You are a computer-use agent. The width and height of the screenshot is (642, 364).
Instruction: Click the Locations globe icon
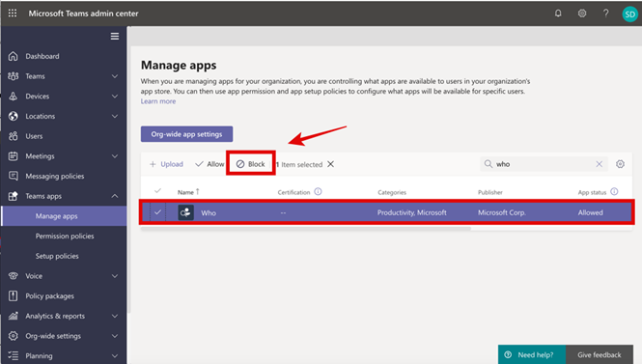coord(14,116)
